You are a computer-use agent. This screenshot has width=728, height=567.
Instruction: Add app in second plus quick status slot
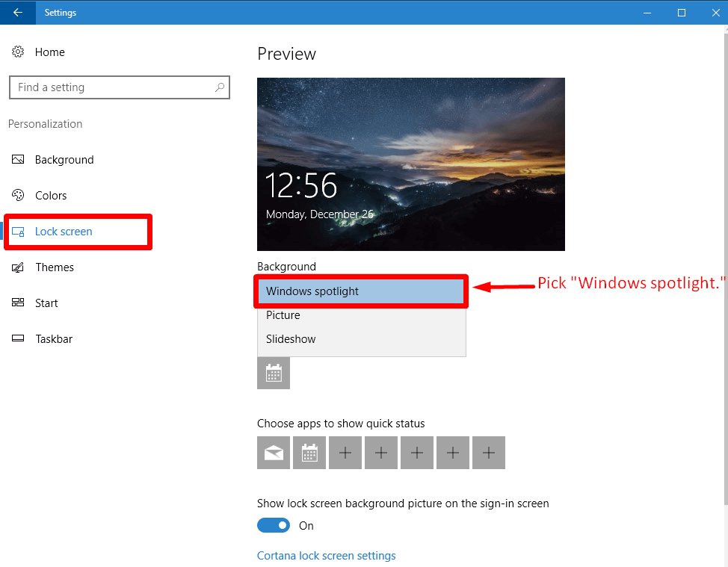[381, 453]
